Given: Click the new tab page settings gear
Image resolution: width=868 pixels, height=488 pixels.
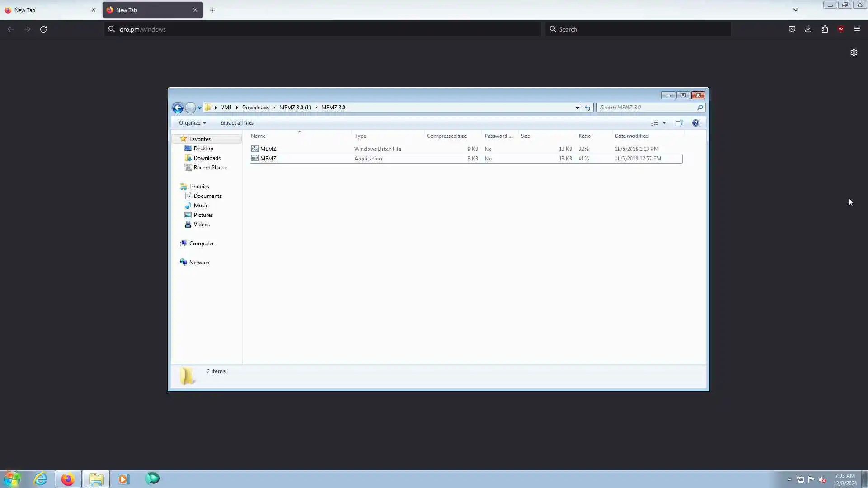Looking at the screenshot, I should [x=854, y=52].
